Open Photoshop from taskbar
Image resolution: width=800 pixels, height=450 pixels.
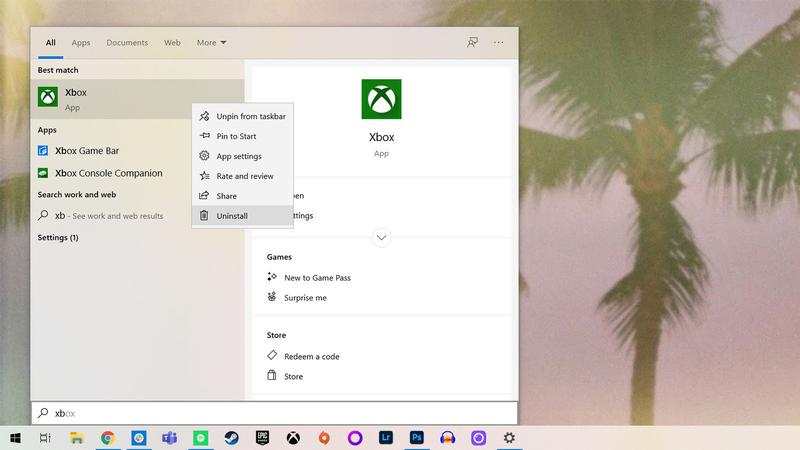[x=417, y=438]
